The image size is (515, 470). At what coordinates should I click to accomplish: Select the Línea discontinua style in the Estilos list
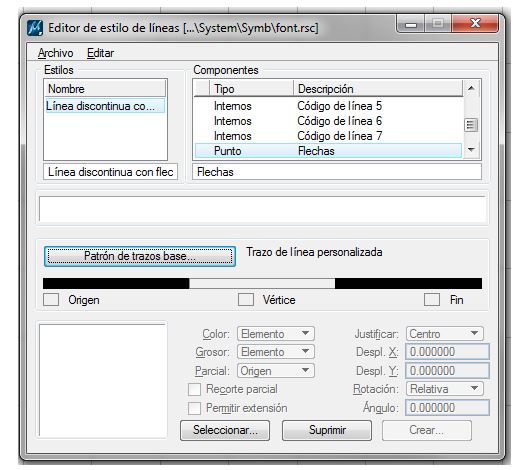[x=105, y=106]
